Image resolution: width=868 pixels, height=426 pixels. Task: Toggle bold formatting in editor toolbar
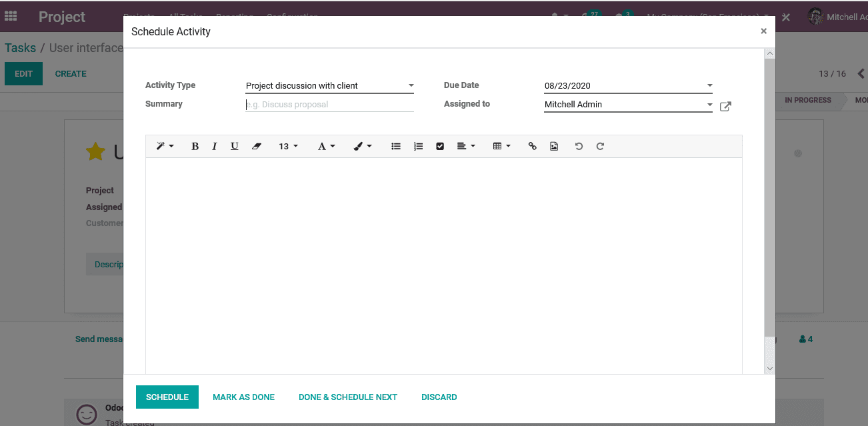tap(195, 146)
